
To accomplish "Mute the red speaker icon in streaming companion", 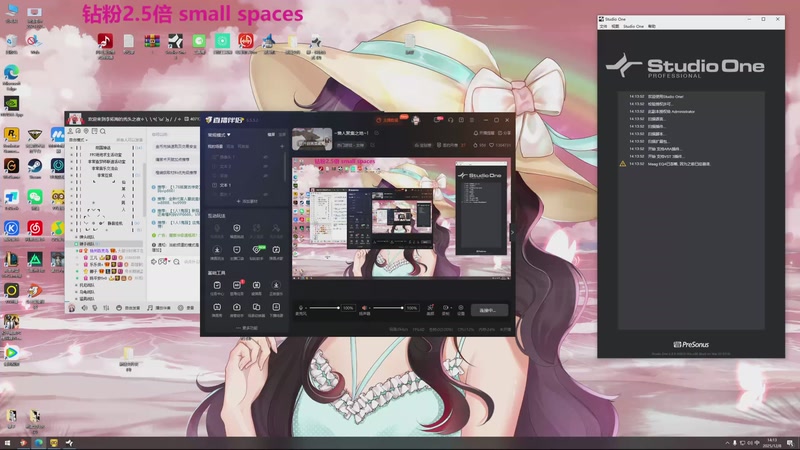I will click(364, 308).
